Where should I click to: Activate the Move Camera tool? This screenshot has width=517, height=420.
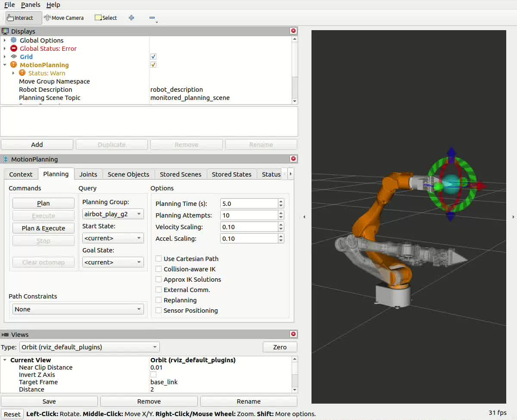(x=64, y=18)
